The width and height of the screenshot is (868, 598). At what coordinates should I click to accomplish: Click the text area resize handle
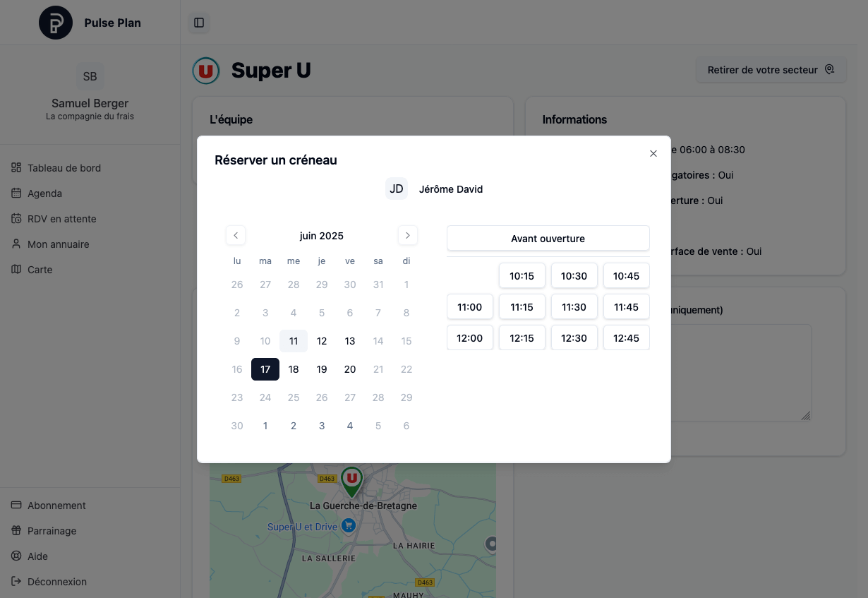point(806,416)
